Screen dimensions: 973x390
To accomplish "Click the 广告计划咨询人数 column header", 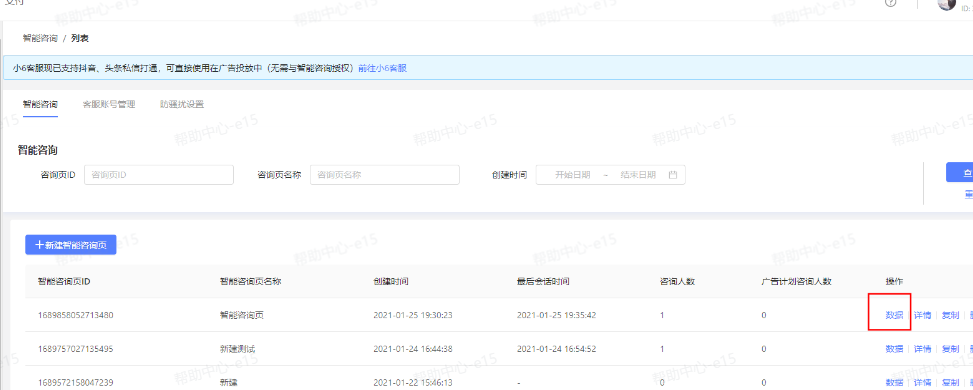I will coord(797,281).
